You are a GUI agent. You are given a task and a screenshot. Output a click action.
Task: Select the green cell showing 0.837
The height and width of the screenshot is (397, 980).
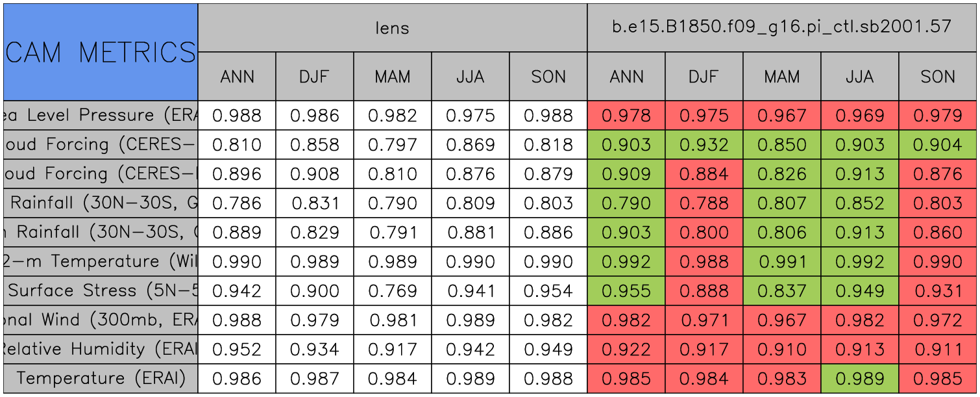click(781, 290)
